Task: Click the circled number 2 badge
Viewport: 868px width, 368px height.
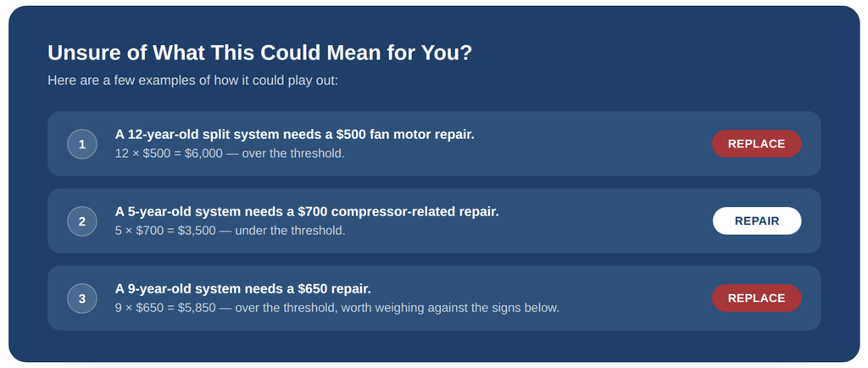Action: pos(82,221)
